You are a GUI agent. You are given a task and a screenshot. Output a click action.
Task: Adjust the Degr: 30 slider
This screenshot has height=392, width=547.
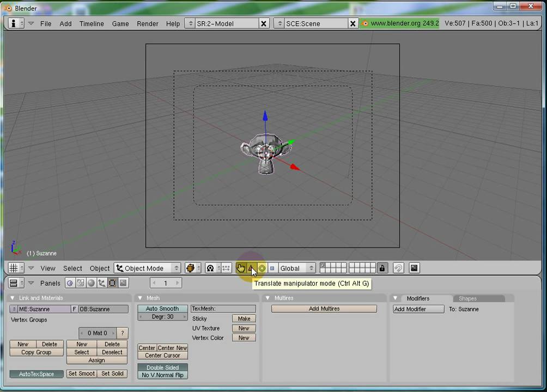click(x=162, y=317)
